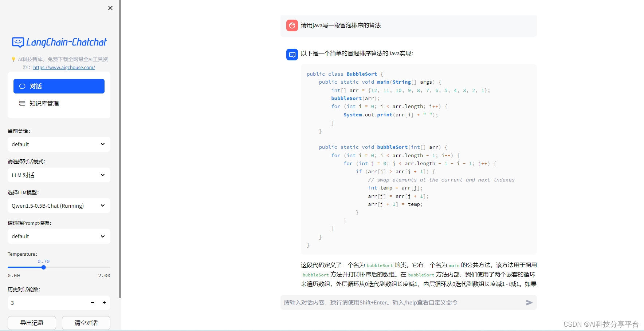
Task: Click the chat bubble icon beside 对话
Action: pyautogui.click(x=22, y=86)
